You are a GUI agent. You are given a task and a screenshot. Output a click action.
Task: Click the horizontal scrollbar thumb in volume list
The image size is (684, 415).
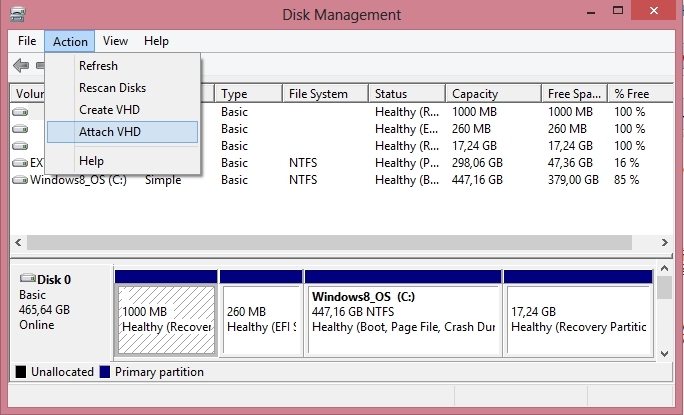point(329,242)
